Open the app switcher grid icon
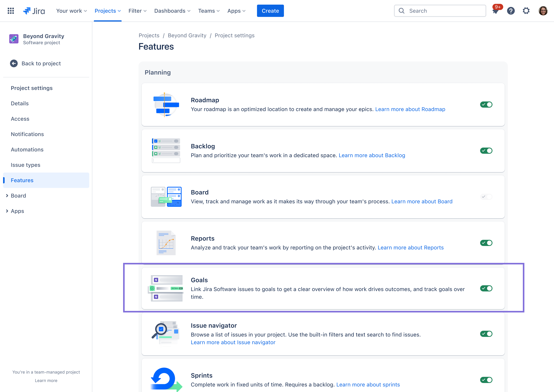This screenshot has height=392, width=554. click(11, 11)
